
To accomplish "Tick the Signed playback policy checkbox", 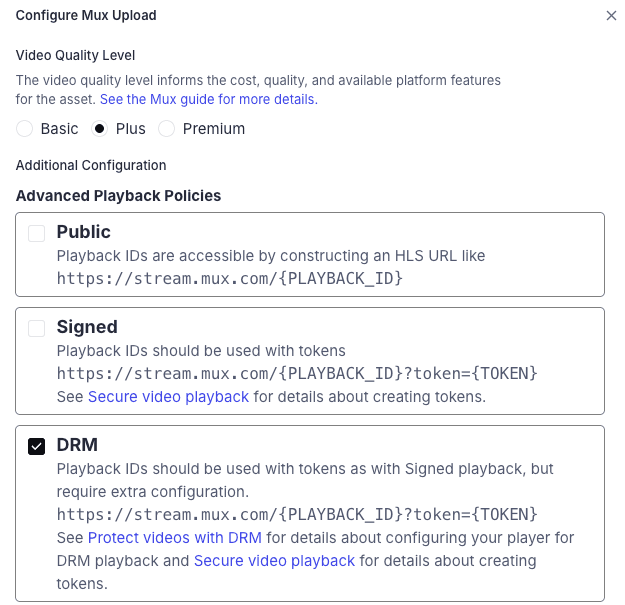I will coord(37,328).
